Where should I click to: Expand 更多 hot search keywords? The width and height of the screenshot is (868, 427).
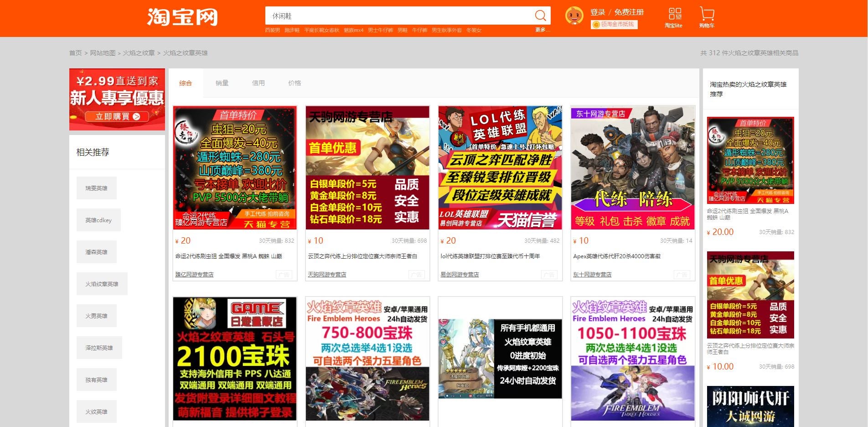[542, 30]
